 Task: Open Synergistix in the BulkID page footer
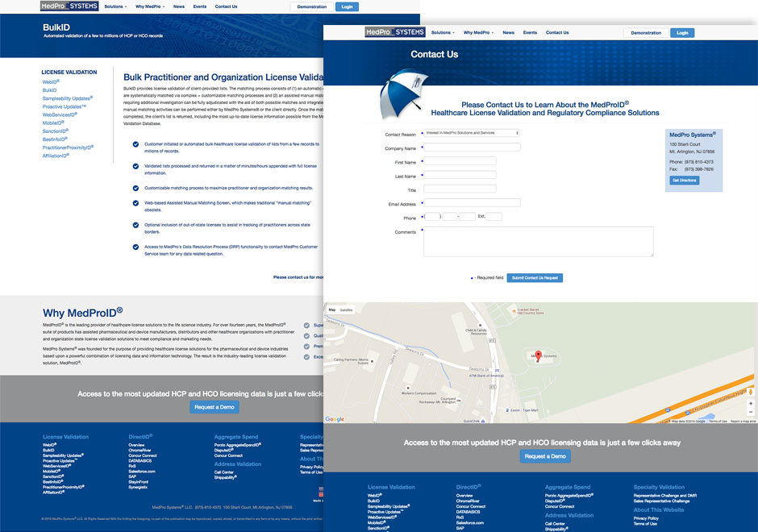138,487
